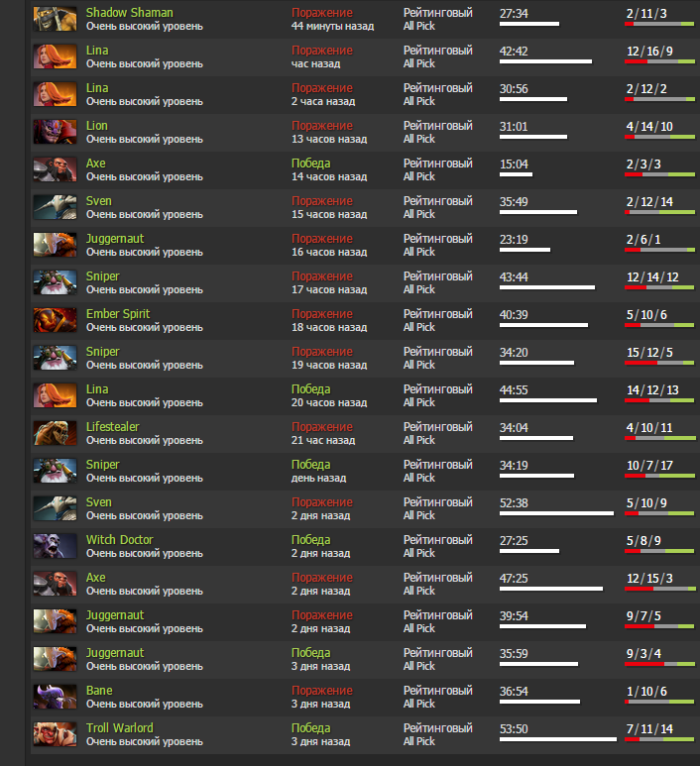Open the Shadow Shaman hero name link
The image size is (700, 766).
pos(130,13)
